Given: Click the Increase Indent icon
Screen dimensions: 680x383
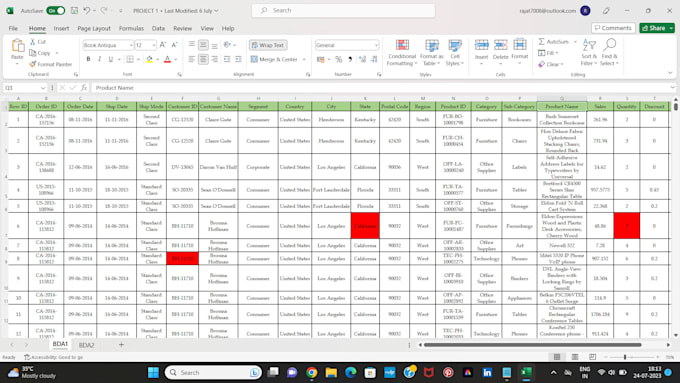Looking at the screenshot, I should [x=238, y=59].
